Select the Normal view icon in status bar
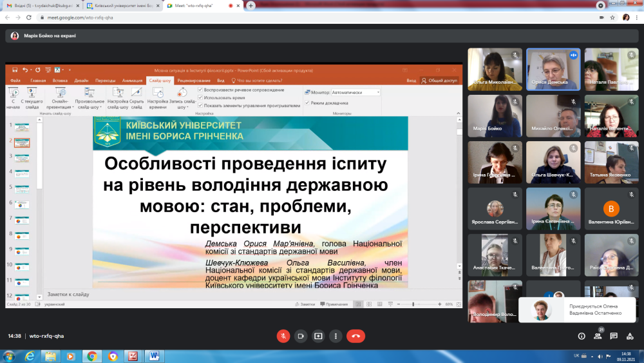 358,304
